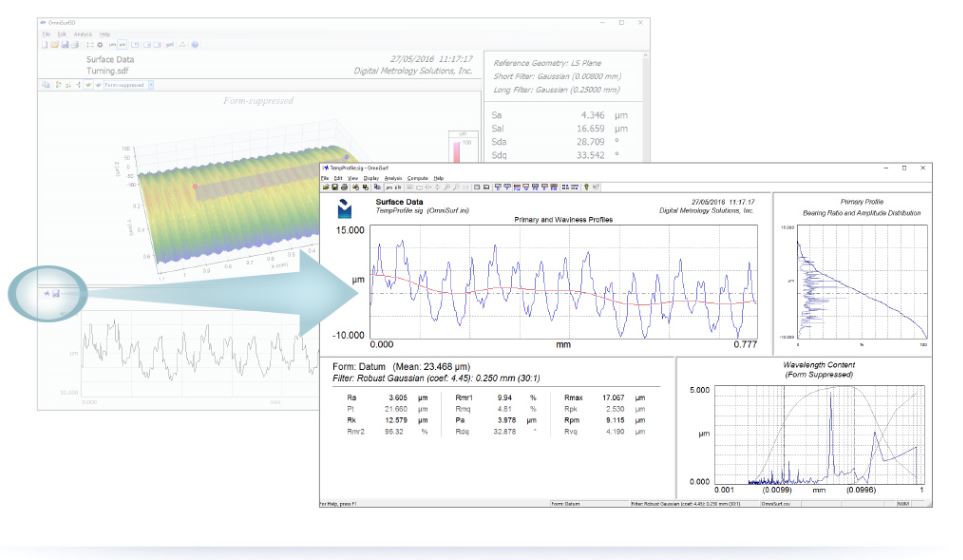Click the lightbulb icon in OmniSurf toolbar
Screen dimensions: 963x560
pyautogui.click(x=586, y=187)
